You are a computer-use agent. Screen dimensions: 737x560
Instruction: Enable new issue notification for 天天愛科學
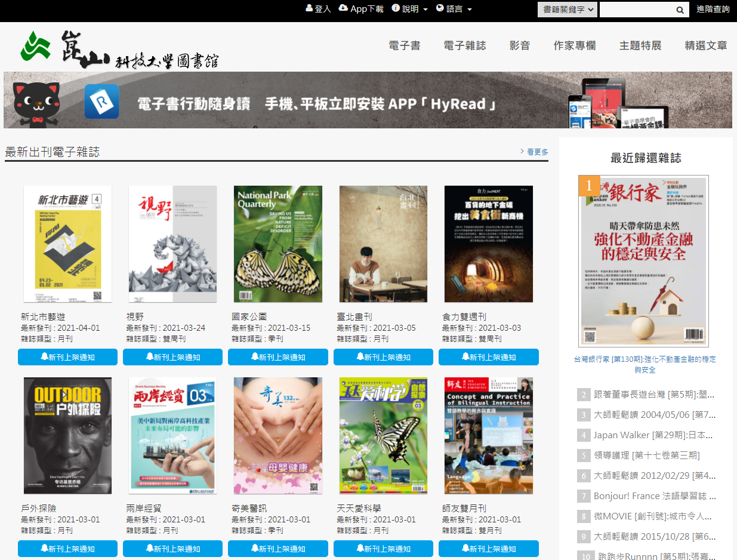point(383,548)
